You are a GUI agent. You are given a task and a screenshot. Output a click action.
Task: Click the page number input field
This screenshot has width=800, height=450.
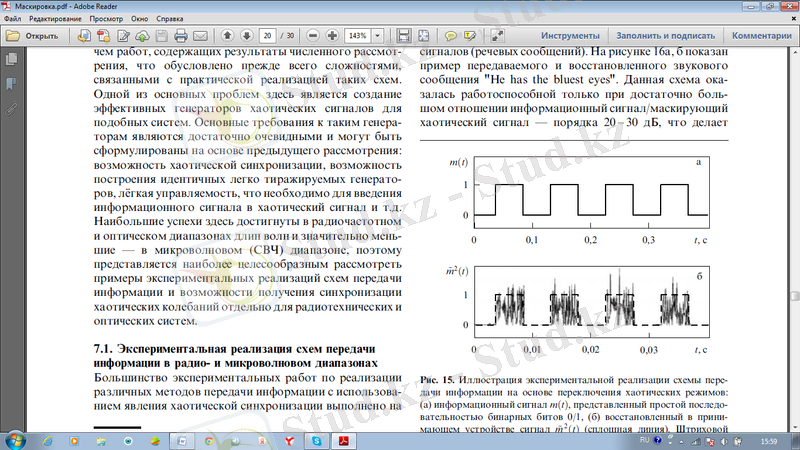[268, 36]
